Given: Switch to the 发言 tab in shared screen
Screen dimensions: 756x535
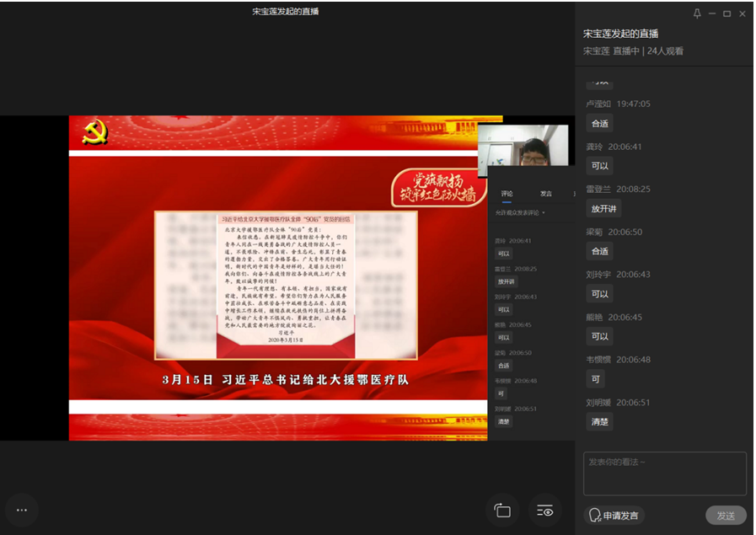Looking at the screenshot, I should pyautogui.click(x=546, y=194).
